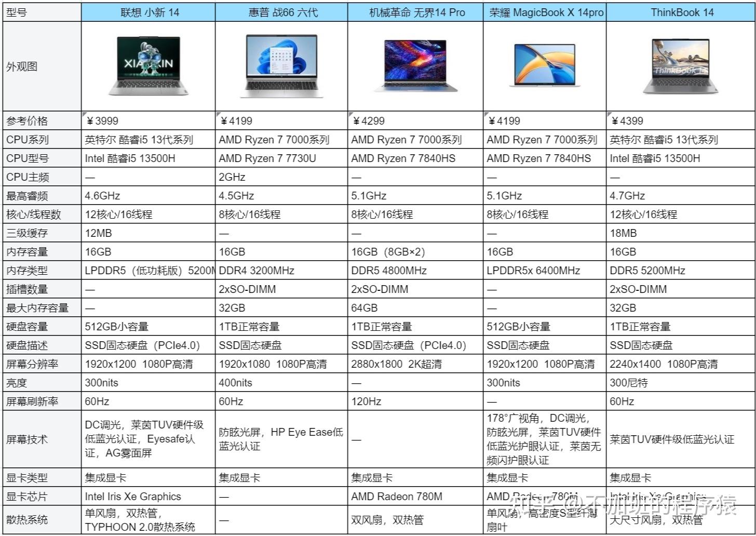Select the 外观图 row label cell
The image size is (756, 536).
[x=42, y=66]
